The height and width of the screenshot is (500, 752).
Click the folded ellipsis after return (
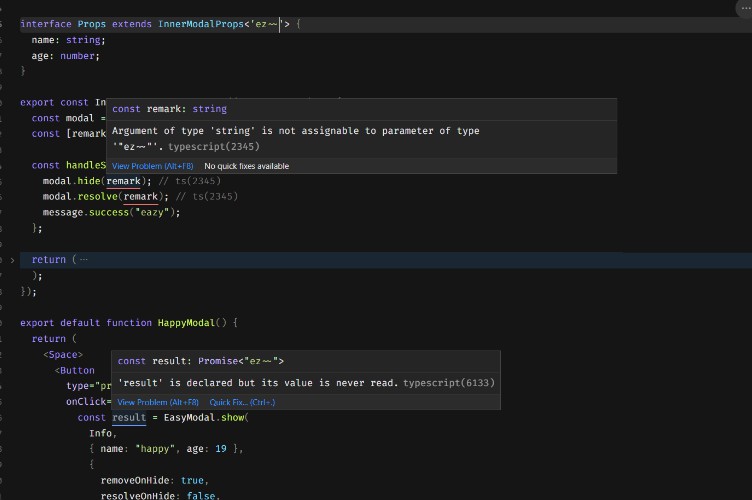(x=83, y=260)
